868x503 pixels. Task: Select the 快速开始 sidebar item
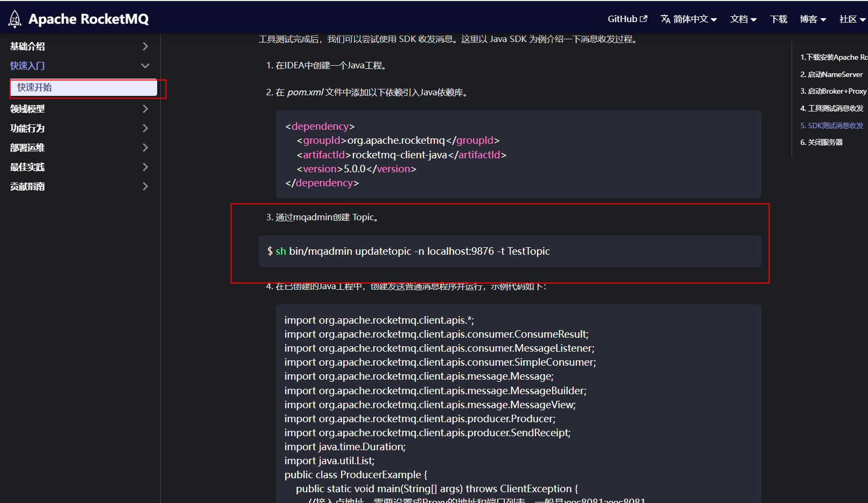pyautogui.click(x=83, y=87)
